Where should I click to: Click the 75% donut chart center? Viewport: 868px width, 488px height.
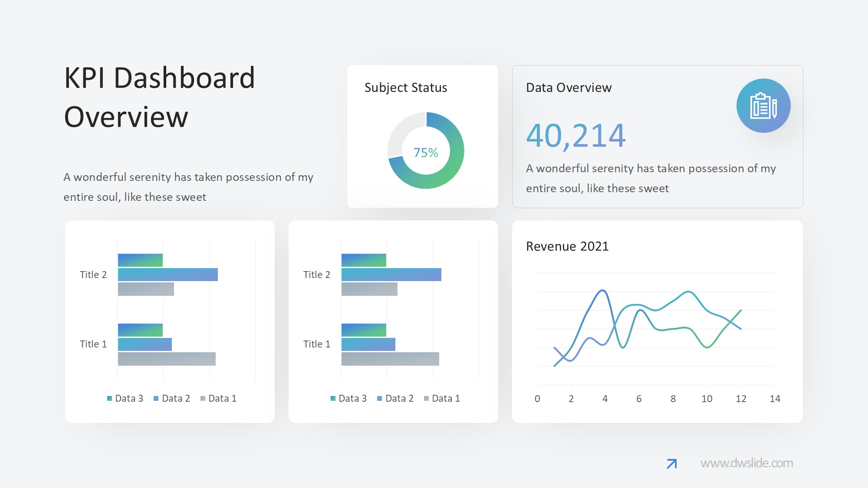[x=426, y=152]
